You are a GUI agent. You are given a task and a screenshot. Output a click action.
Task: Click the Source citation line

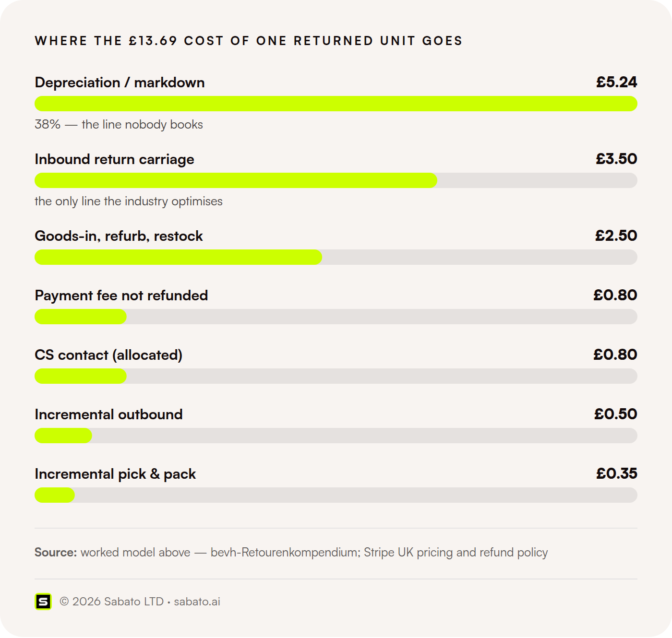(x=291, y=553)
